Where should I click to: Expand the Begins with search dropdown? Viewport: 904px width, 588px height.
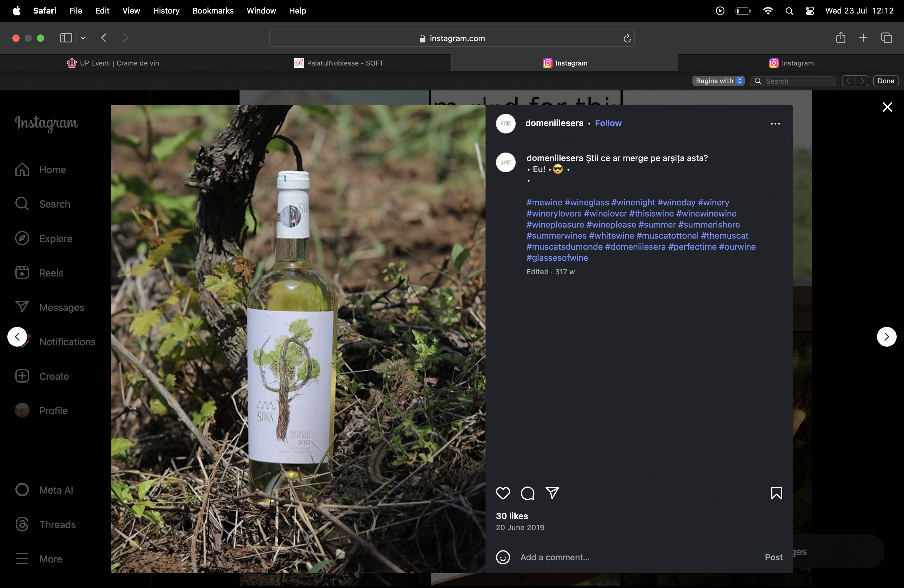pyautogui.click(x=718, y=81)
